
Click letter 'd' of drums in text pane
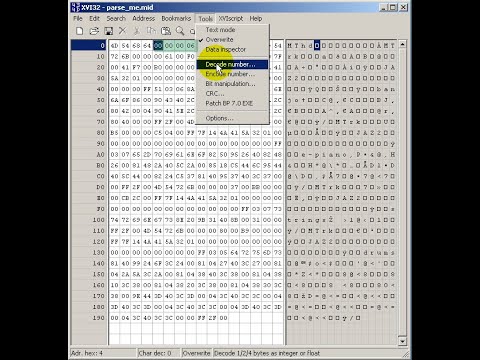pyautogui.click(x=365, y=253)
